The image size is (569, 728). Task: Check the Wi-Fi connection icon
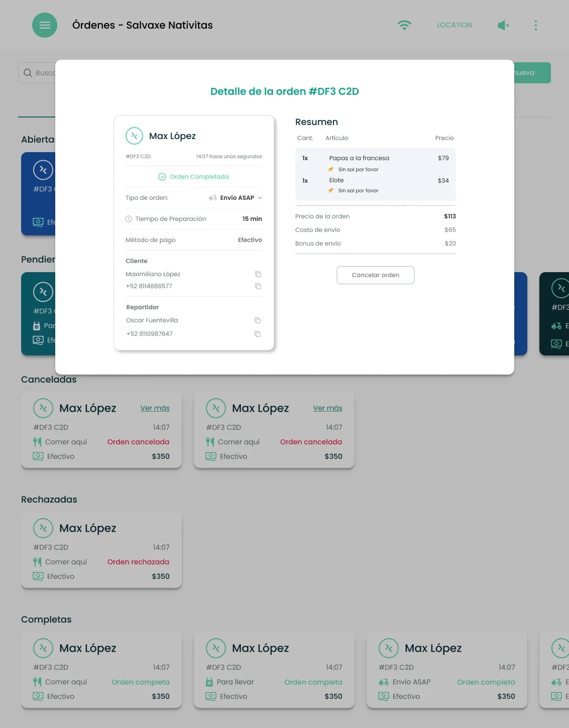click(x=404, y=25)
